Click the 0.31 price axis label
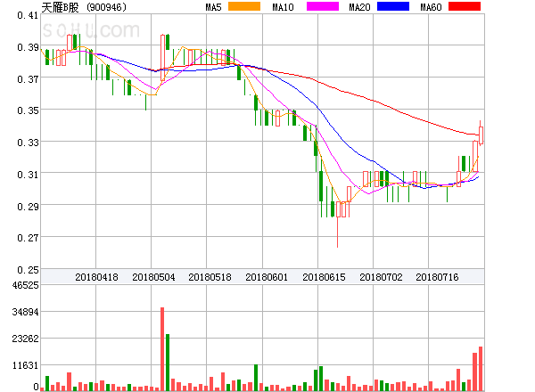 click(28, 175)
